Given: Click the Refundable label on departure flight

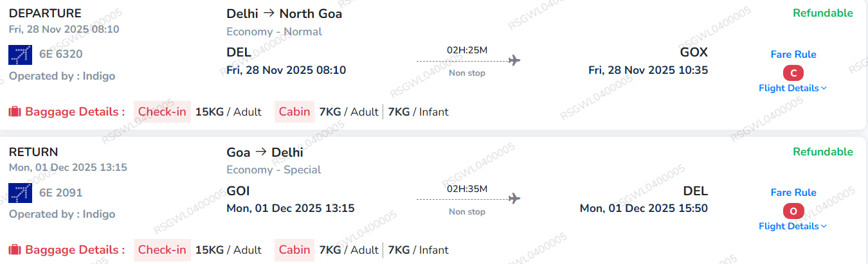Looking at the screenshot, I should click(x=823, y=13).
